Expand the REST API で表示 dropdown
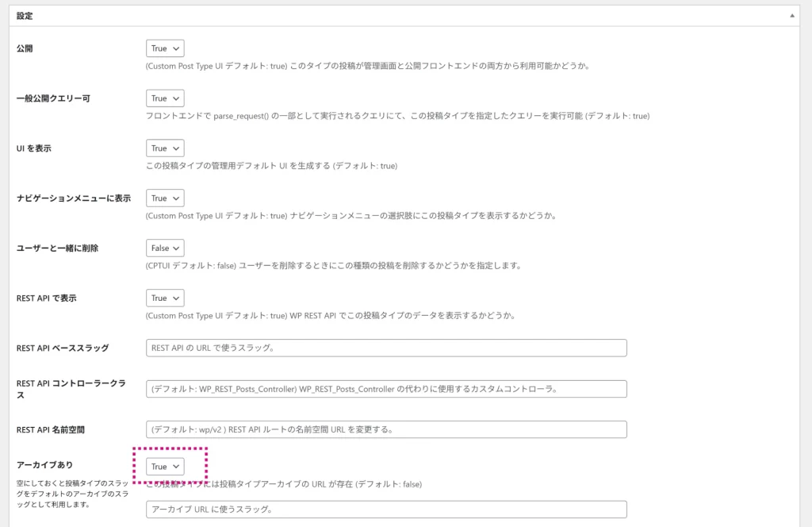812x527 pixels. pyautogui.click(x=165, y=298)
